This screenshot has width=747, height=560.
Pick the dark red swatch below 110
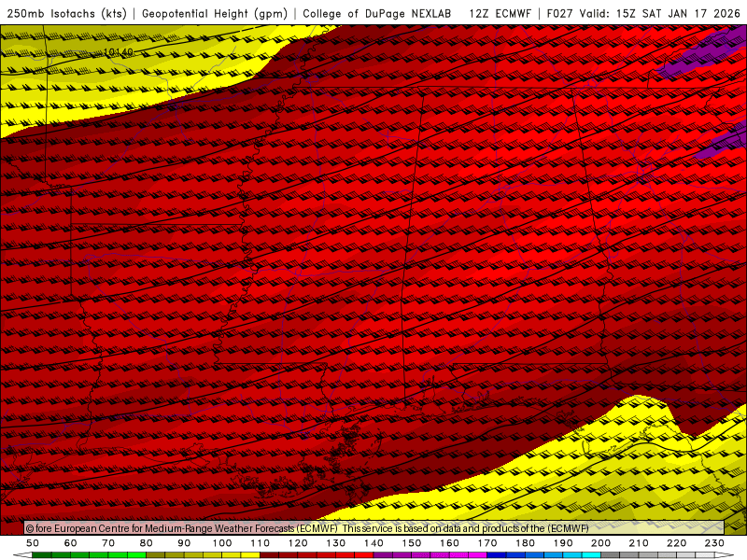click(269, 555)
